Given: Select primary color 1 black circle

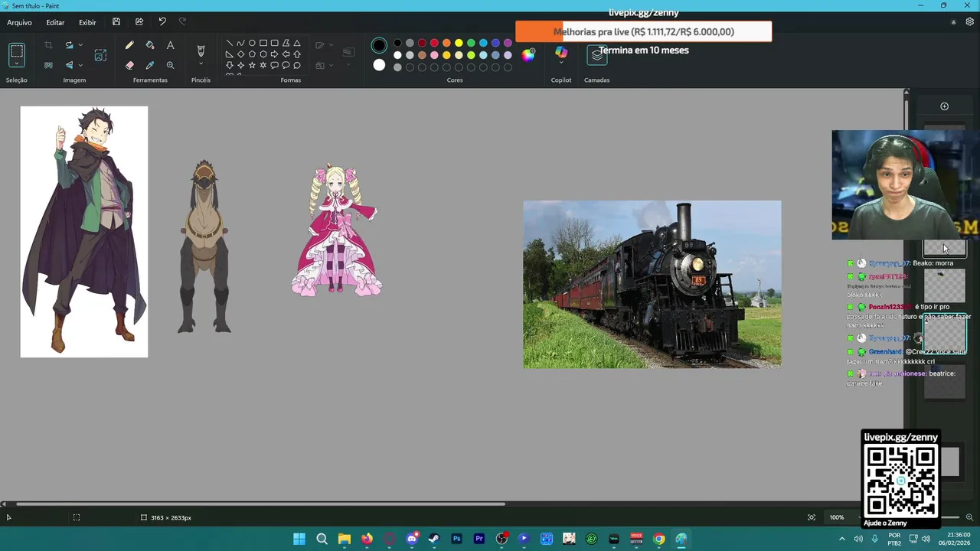Looking at the screenshot, I should pyautogui.click(x=379, y=46).
